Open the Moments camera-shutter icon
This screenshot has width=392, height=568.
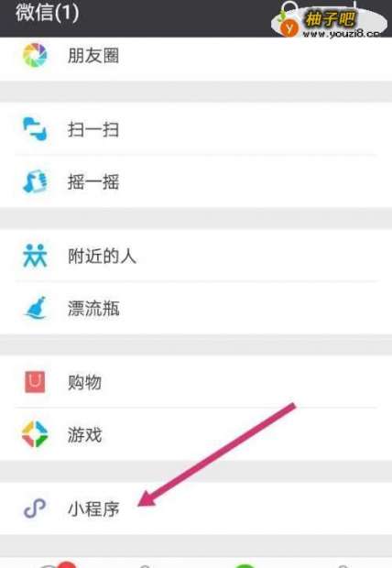tap(35, 55)
